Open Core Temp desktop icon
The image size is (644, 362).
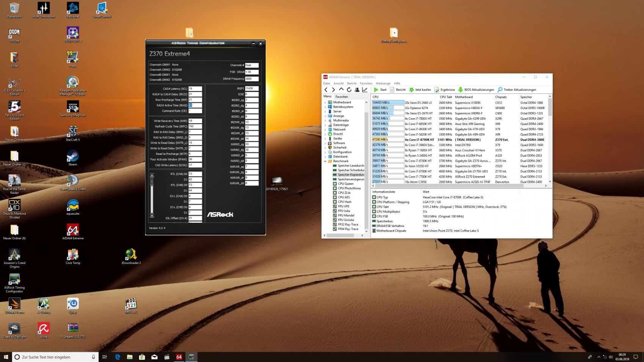[x=73, y=256]
